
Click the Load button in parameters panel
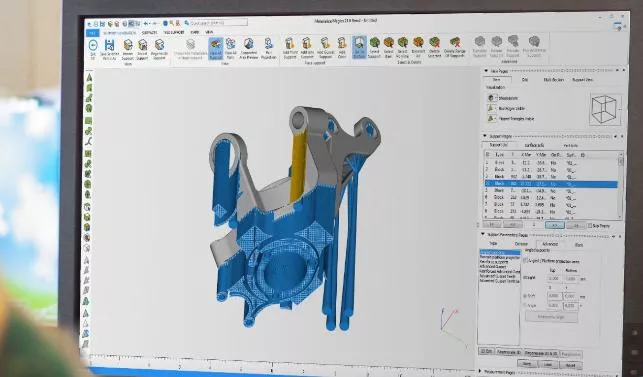click(548, 364)
